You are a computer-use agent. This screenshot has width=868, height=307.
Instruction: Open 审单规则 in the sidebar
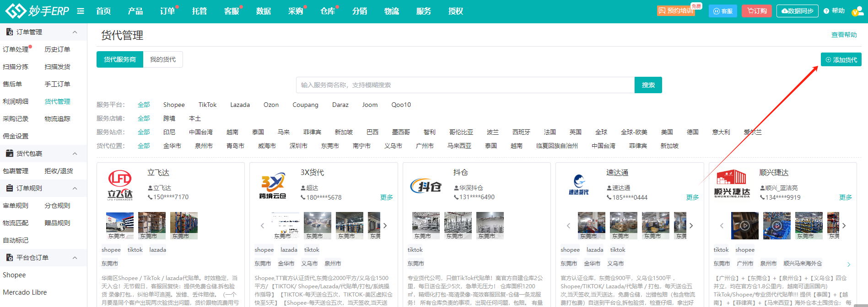pos(16,206)
